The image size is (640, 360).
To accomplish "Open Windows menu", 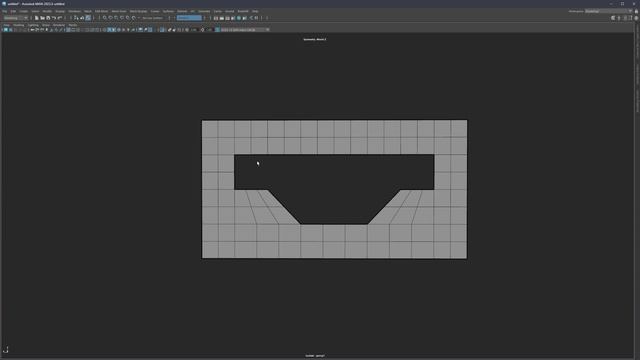I will click(x=74, y=11).
